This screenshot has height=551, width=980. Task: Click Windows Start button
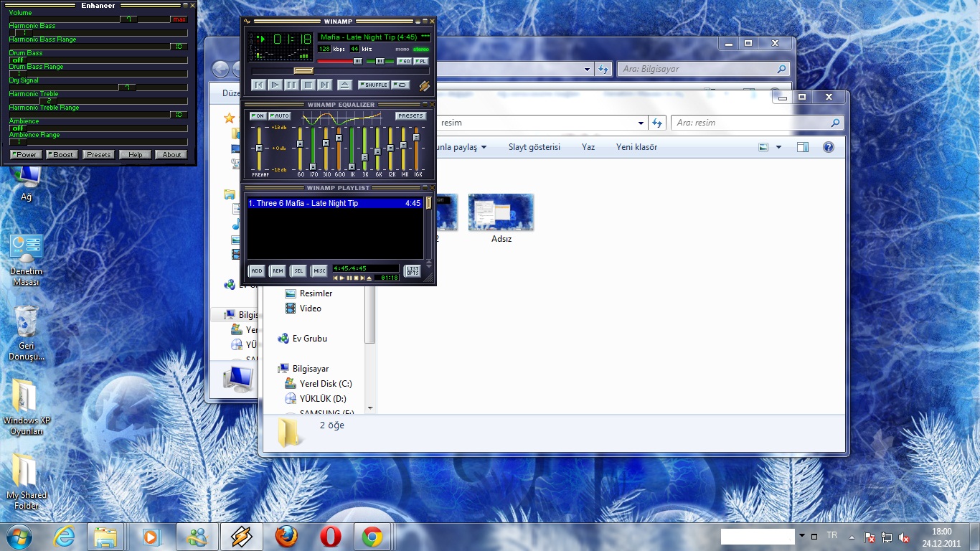18,537
